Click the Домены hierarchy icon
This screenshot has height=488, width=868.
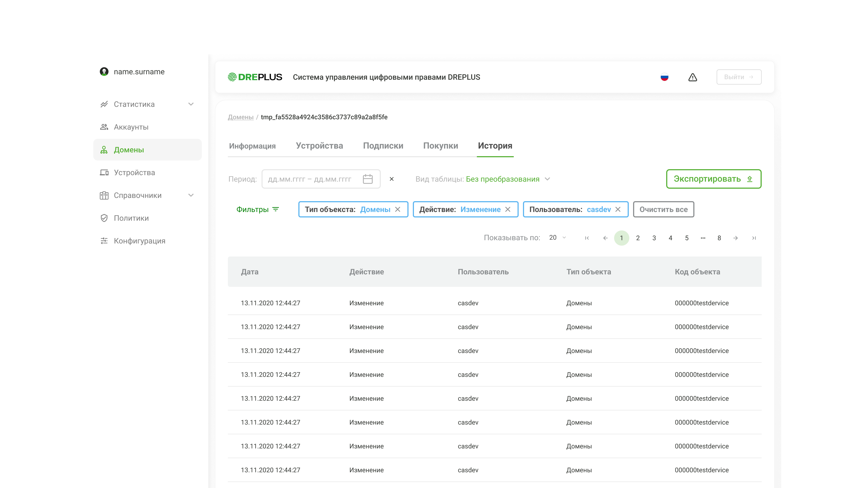(104, 150)
